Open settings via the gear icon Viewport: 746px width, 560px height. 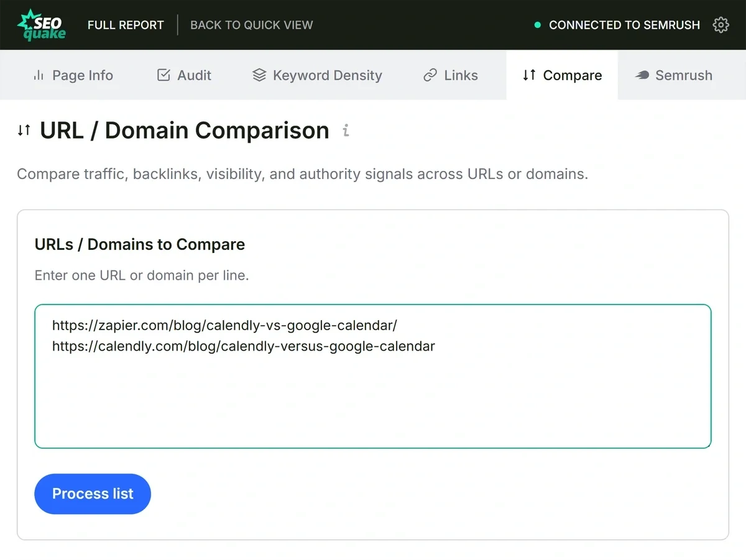[721, 25]
